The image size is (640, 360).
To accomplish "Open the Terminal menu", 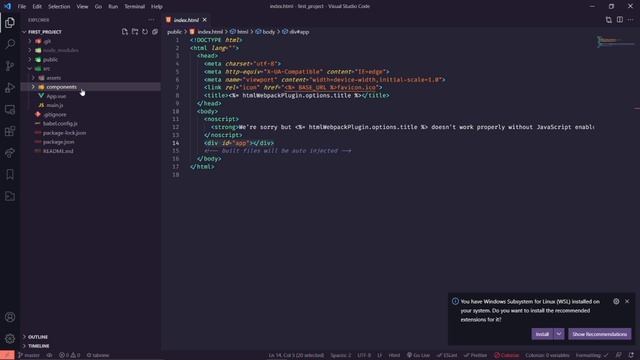I will pos(134,6).
